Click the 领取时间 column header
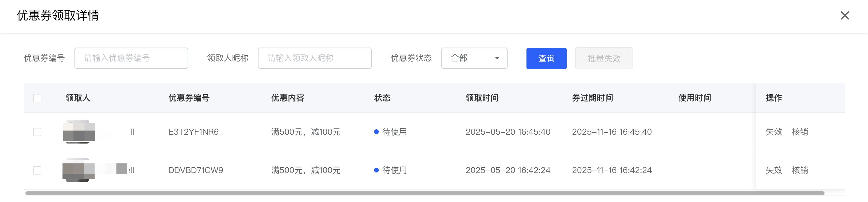The image size is (868, 202). (482, 98)
